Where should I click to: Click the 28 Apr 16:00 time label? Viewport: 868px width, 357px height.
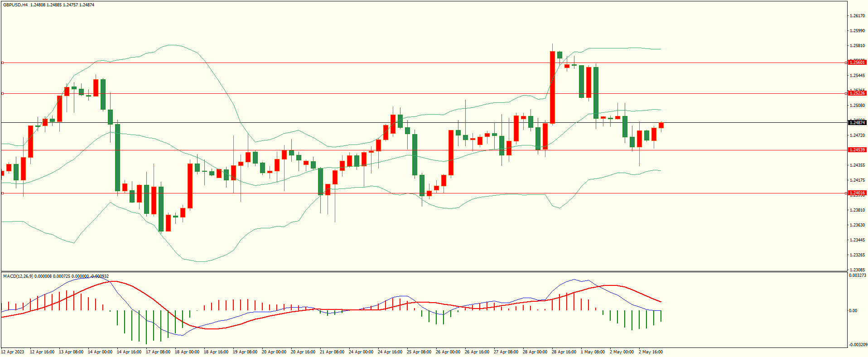[x=564, y=352]
